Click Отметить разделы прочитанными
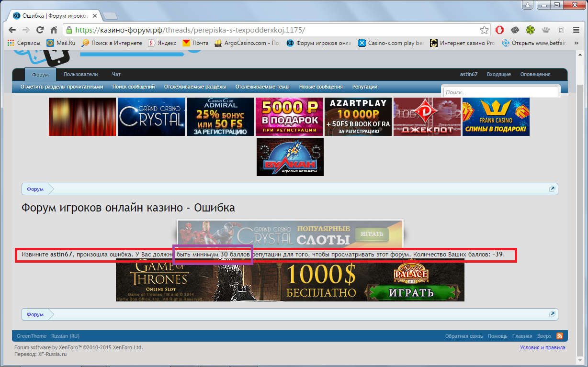The image size is (588, 367). (62, 87)
